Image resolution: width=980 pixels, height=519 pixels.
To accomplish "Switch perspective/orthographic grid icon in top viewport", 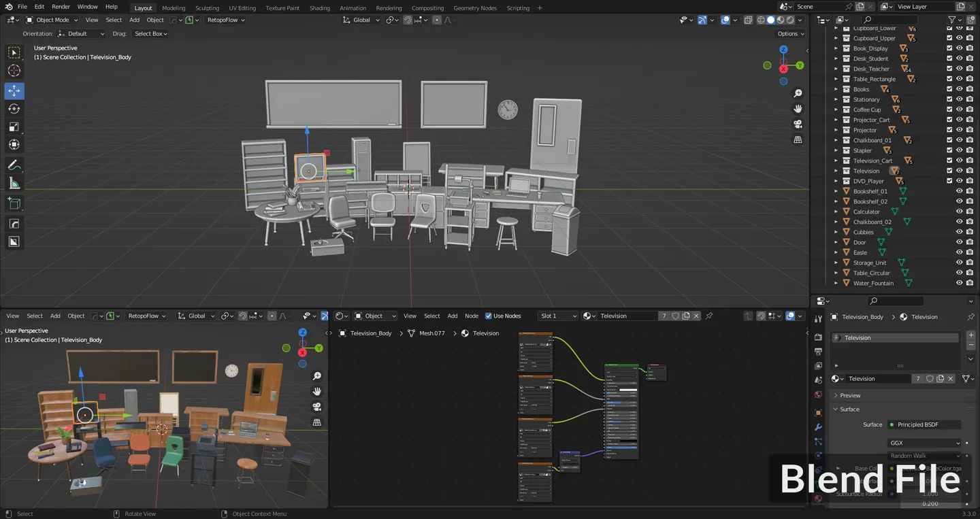I will tap(798, 140).
